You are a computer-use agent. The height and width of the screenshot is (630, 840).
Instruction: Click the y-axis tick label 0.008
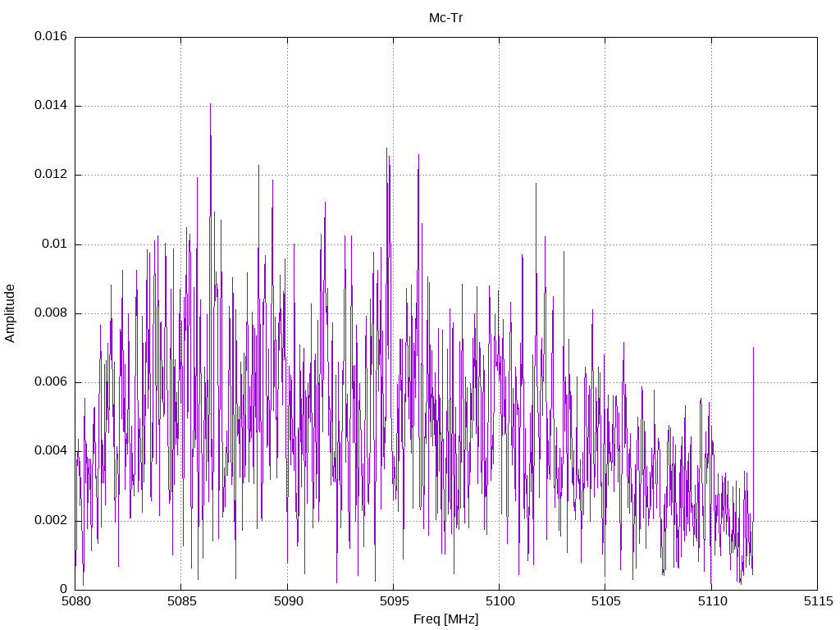[51, 313]
